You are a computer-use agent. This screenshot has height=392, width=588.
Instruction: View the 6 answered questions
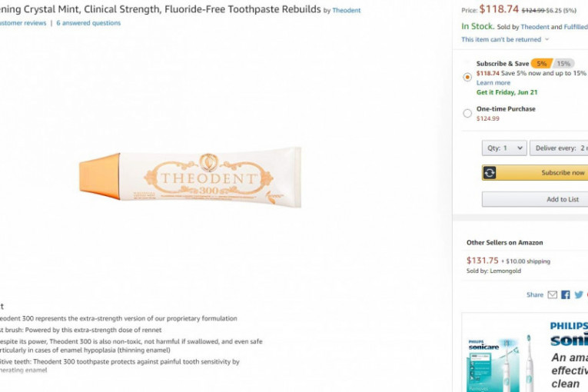[88, 23]
